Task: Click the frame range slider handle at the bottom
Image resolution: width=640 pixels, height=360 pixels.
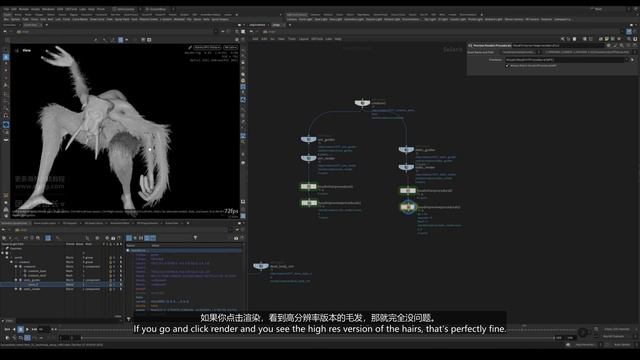Action: pos(82,338)
